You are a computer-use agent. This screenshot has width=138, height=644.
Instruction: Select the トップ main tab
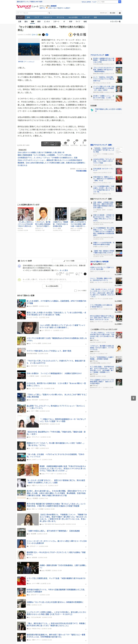[x=20, y=17]
